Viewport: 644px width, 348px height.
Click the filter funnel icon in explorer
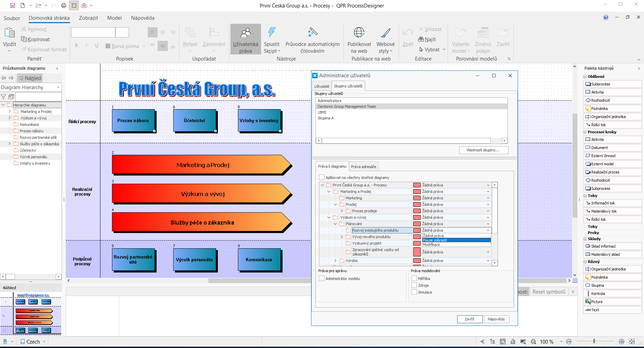coord(3,97)
